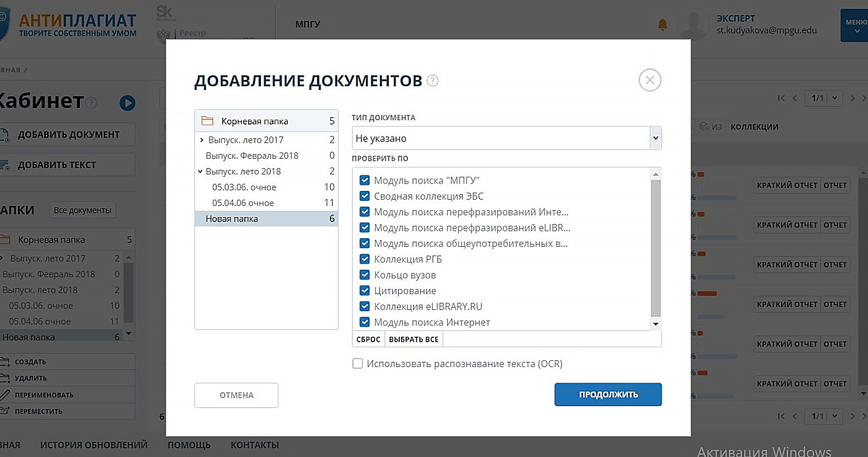868x457 pixels.
Task: Click module list scroll up arrow
Action: 656,174
